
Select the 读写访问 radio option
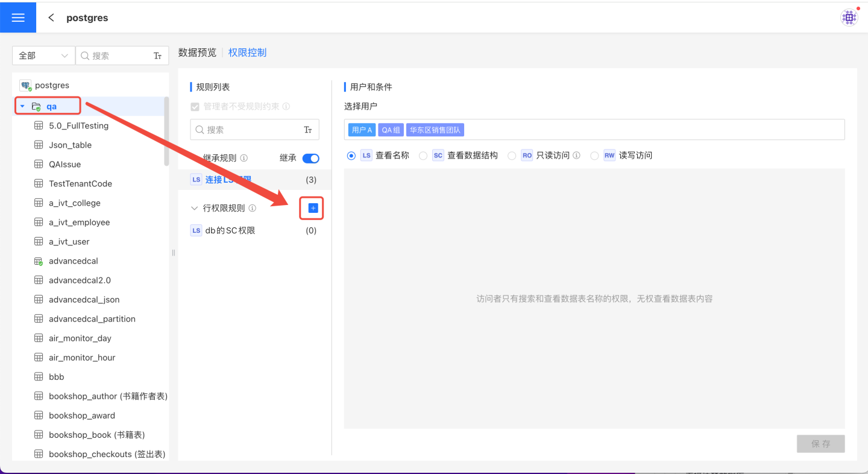(594, 156)
